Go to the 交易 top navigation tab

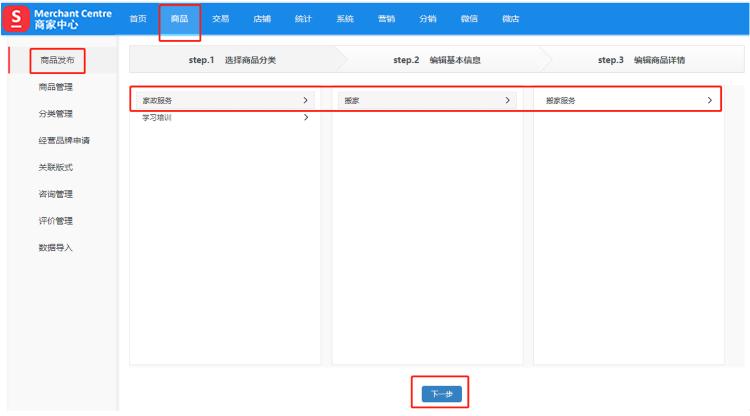tap(220, 19)
